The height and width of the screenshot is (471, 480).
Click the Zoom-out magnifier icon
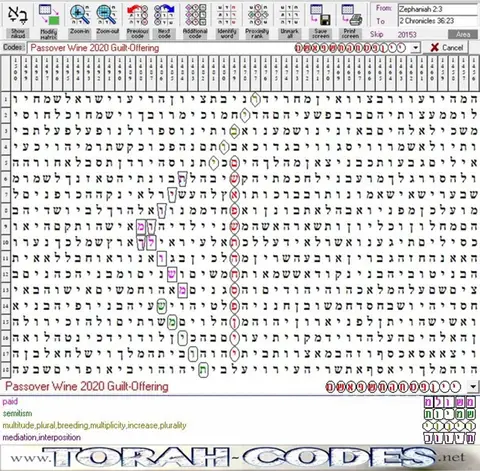(x=107, y=15)
